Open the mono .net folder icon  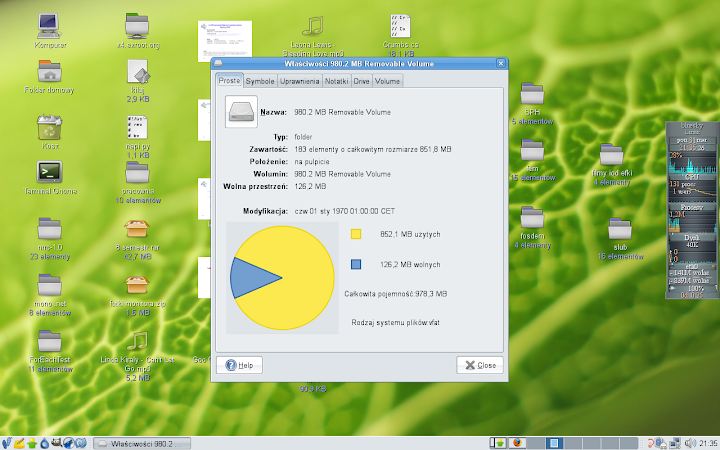pyautogui.click(x=49, y=285)
